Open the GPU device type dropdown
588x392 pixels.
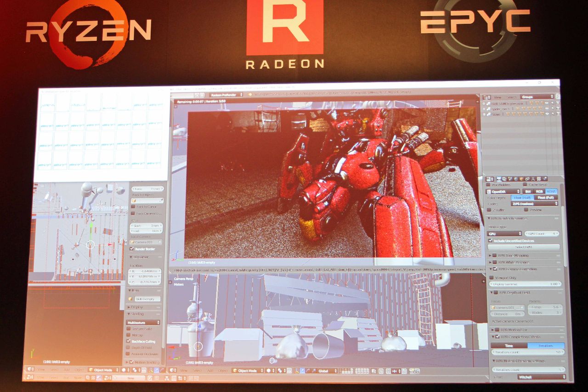[504, 233]
